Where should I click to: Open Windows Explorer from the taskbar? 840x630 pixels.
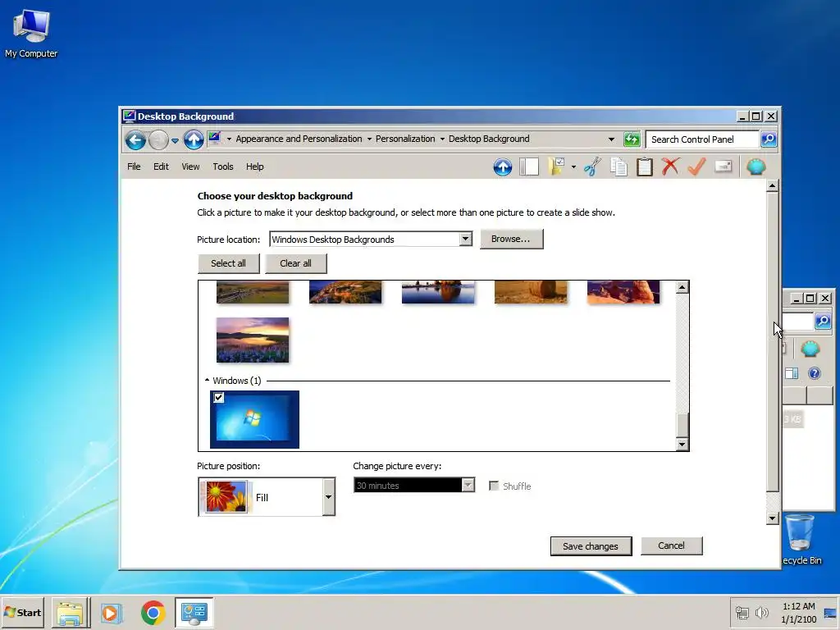(x=71, y=613)
